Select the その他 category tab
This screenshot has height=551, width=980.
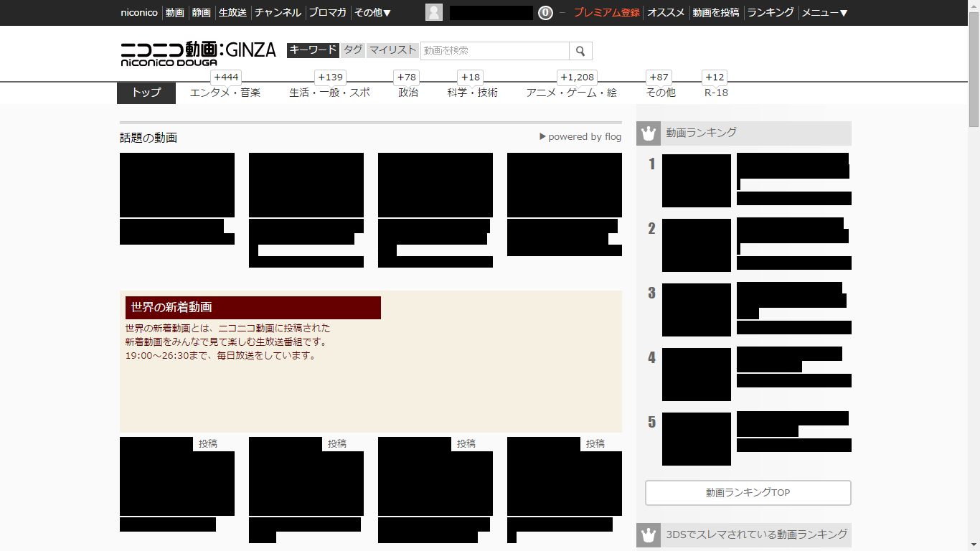661,93
